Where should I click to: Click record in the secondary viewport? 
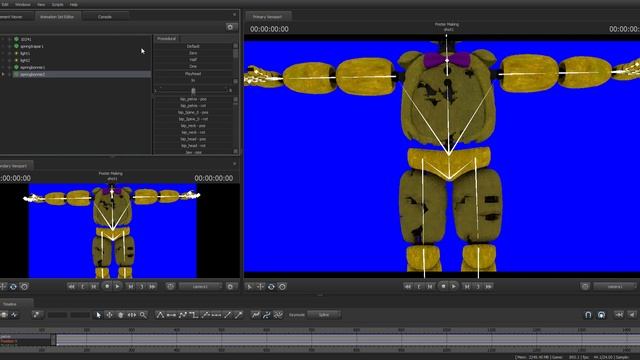tap(107, 287)
